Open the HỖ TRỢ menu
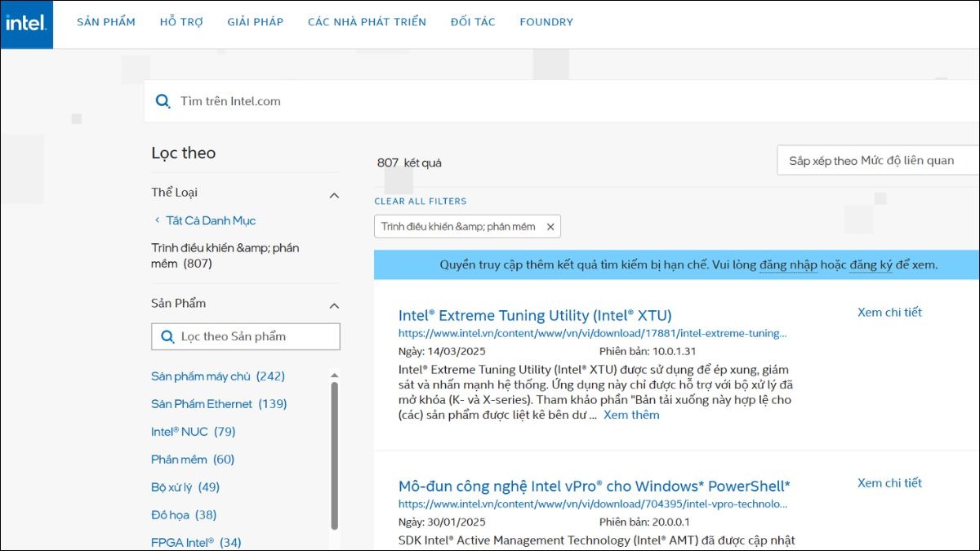980x551 pixels. point(181,22)
